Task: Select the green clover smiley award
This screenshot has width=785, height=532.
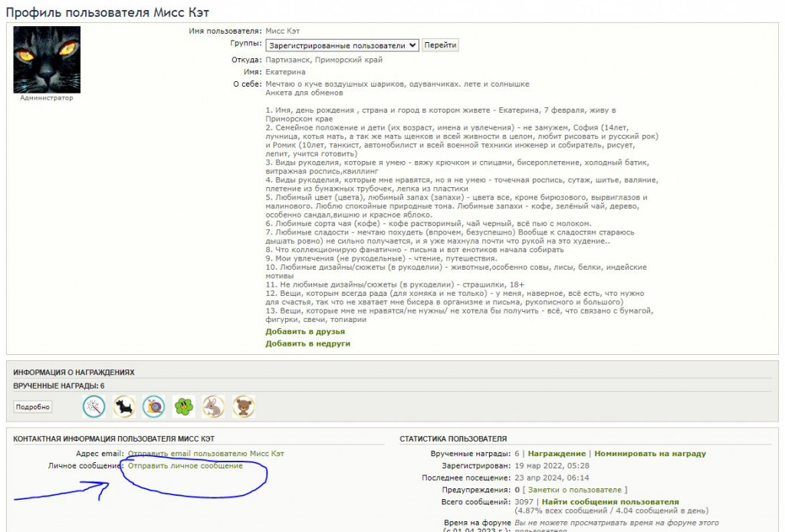Action: (x=183, y=406)
